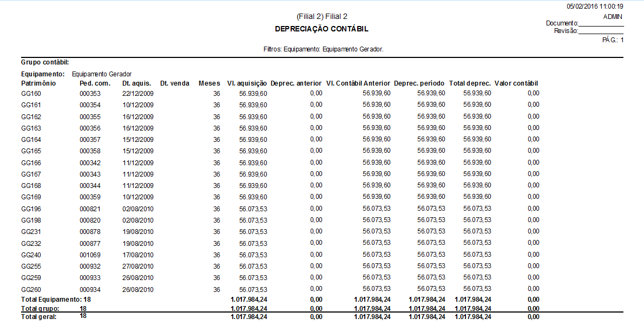Click the Dt. venda column header
Screen dimensions: 644x325
point(175,83)
